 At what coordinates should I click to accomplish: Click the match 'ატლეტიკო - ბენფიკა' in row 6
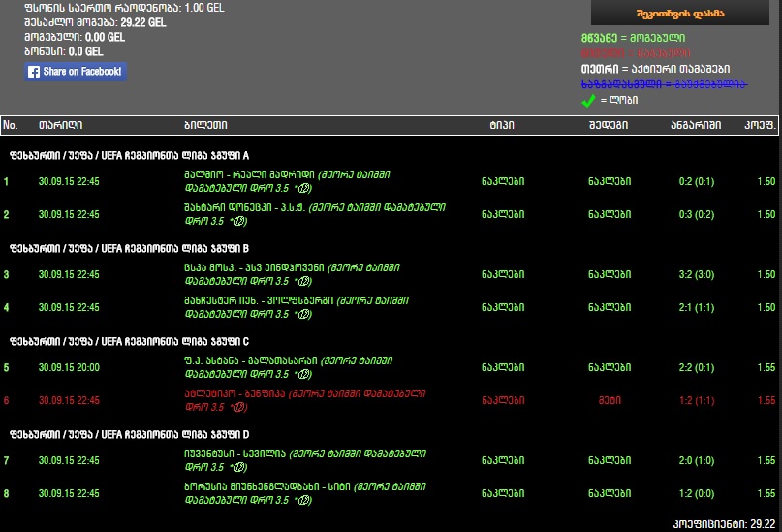click(235, 393)
